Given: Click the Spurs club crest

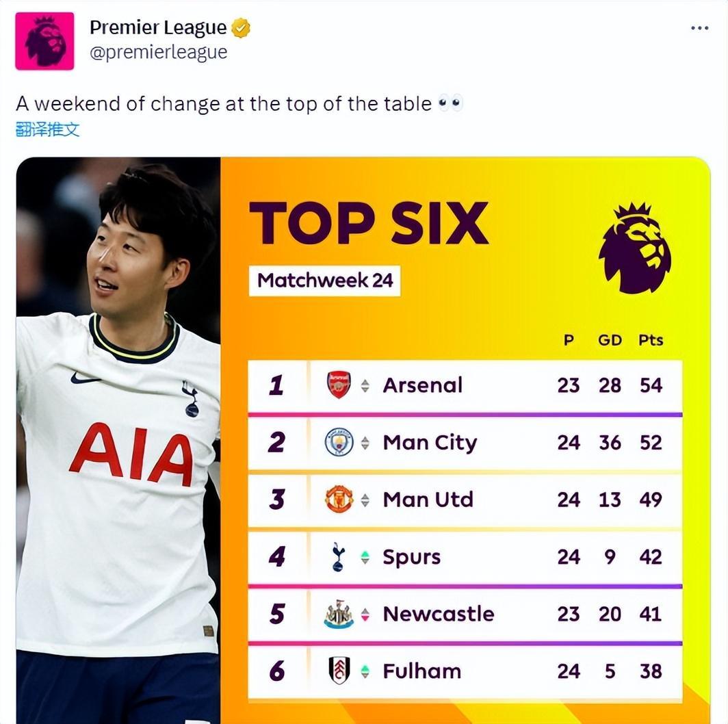Looking at the screenshot, I should point(338,557).
